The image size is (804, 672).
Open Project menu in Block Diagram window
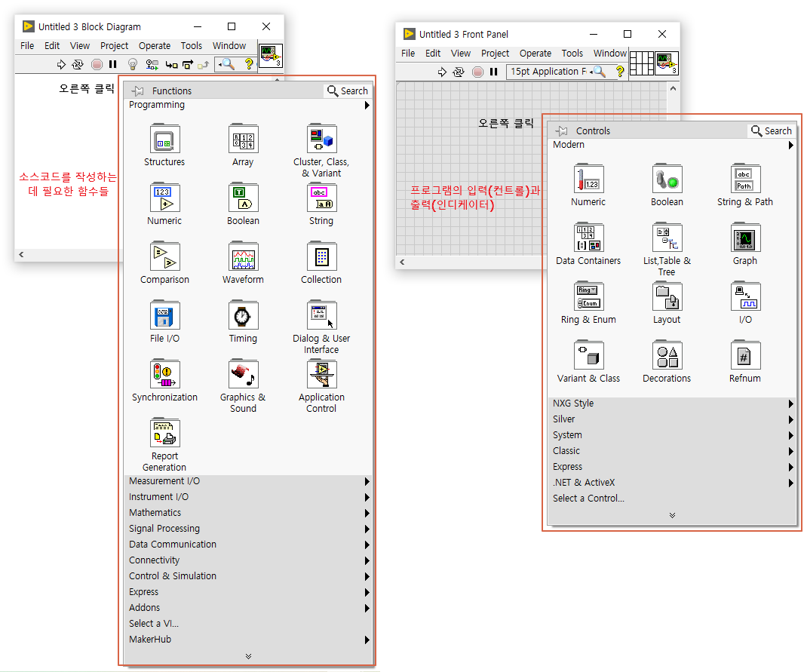[115, 45]
